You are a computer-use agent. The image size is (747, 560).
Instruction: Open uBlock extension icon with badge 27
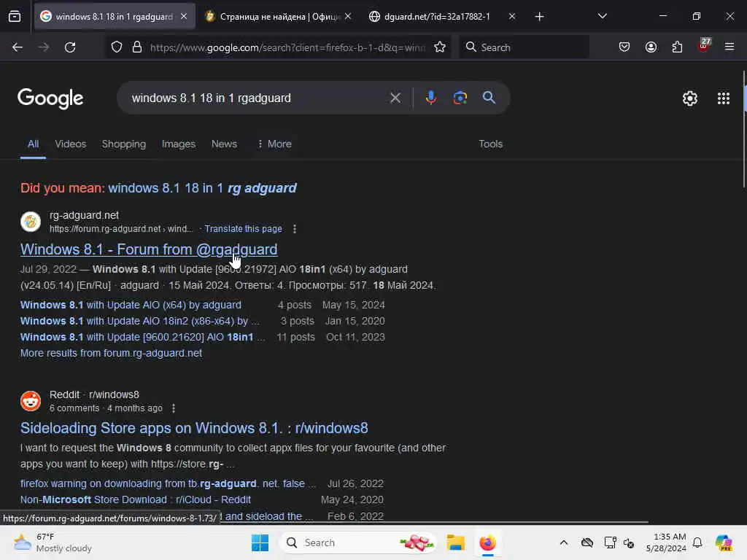coord(704,46)
